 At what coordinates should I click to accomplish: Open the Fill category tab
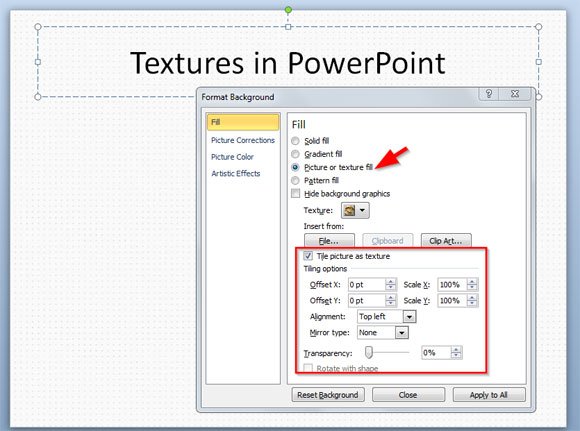[243, 122]
